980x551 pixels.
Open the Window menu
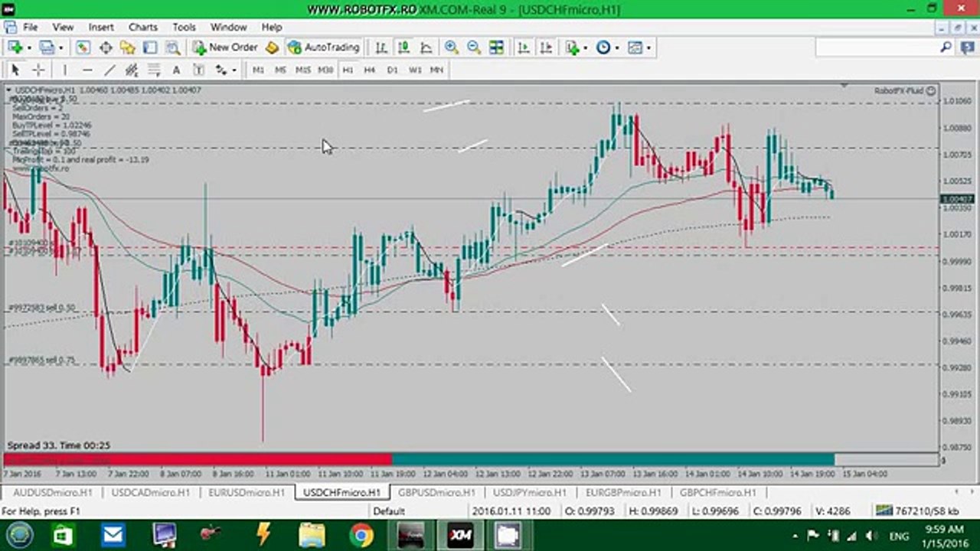tap(228, 27)
